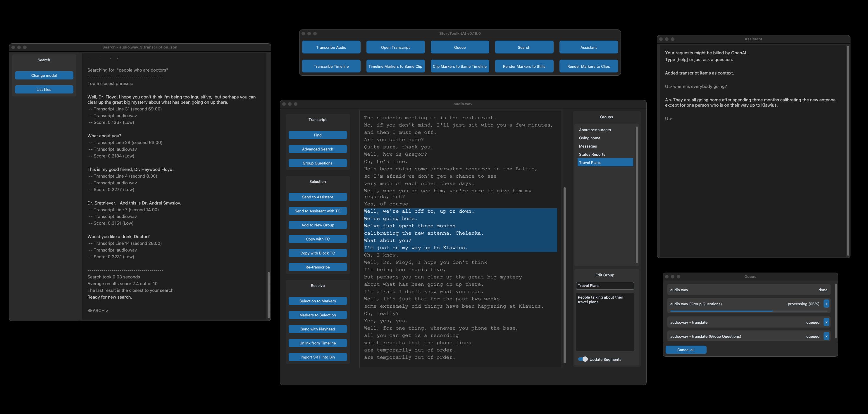Cancel the processing Group Questions queue item
The width and height of the screenshot is (868, 414).
coord(826,304)
